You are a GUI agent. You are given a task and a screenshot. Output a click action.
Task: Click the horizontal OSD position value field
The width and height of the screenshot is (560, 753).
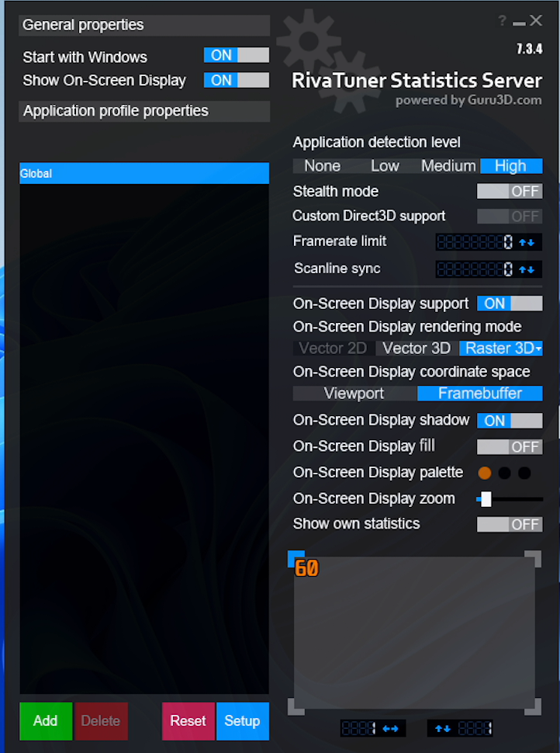click(359, 729)
